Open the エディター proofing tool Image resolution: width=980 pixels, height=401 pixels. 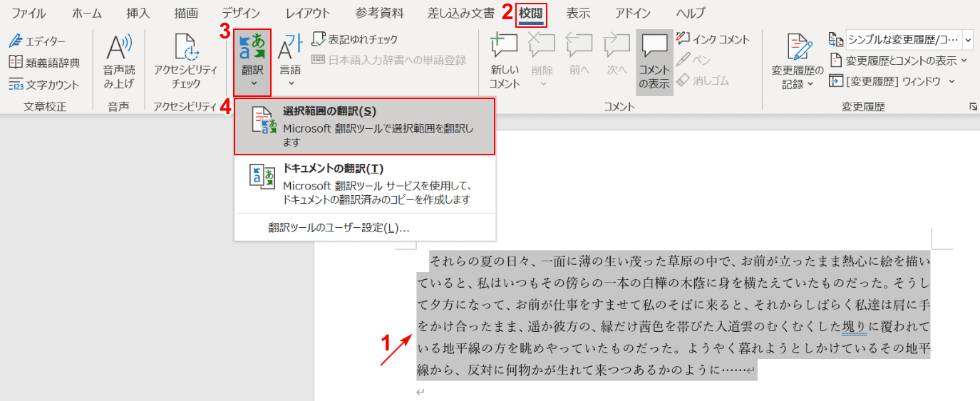click(x=37, y=41)
